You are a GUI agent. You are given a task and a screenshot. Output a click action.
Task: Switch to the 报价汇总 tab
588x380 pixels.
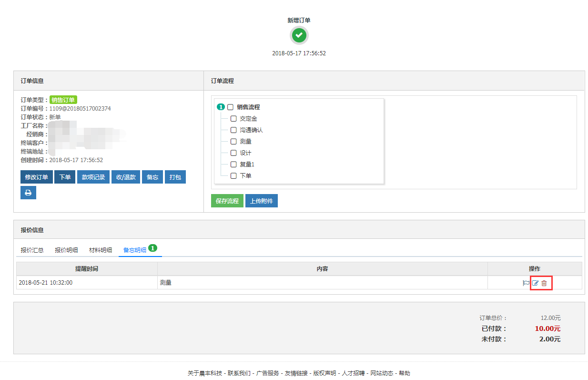(x=32, y=250)
